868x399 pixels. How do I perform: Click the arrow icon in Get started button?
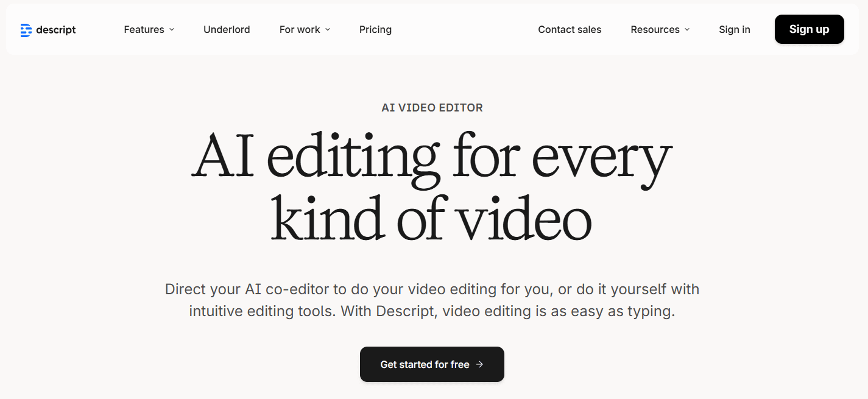479,364
